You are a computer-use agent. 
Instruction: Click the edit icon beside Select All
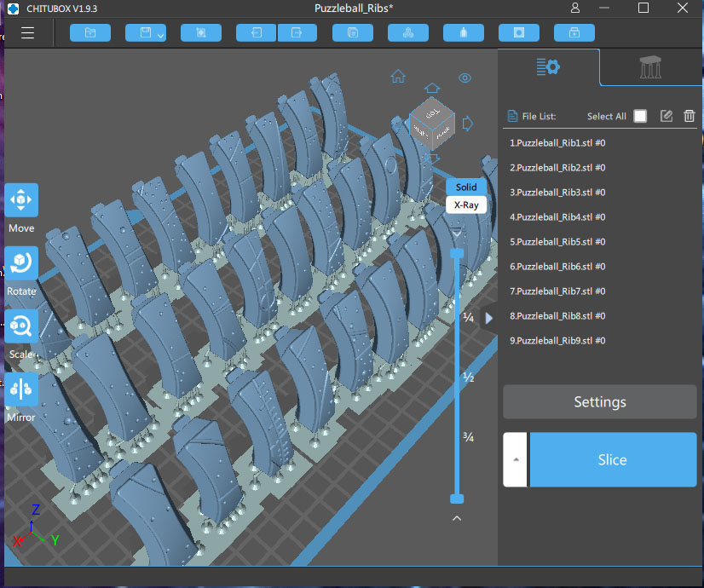[x=666, y=116]
